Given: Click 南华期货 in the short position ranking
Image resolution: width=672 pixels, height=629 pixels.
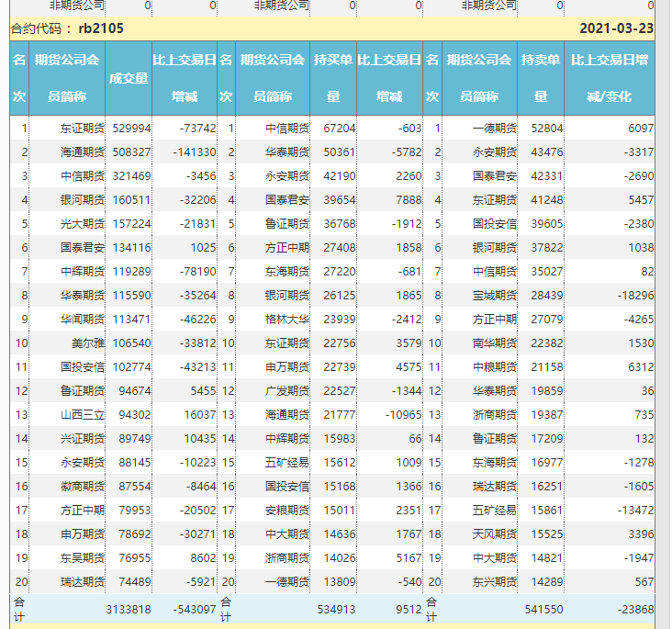Looking at the screenshot, I should point(494,343).
